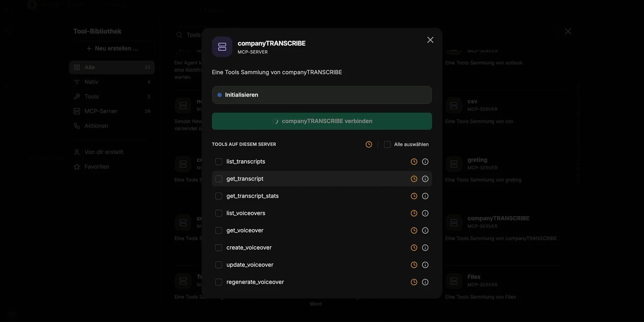This screenshot has height=322, width=644.
Task: Select Alle category in sidebar
Action: click(112, 67)
